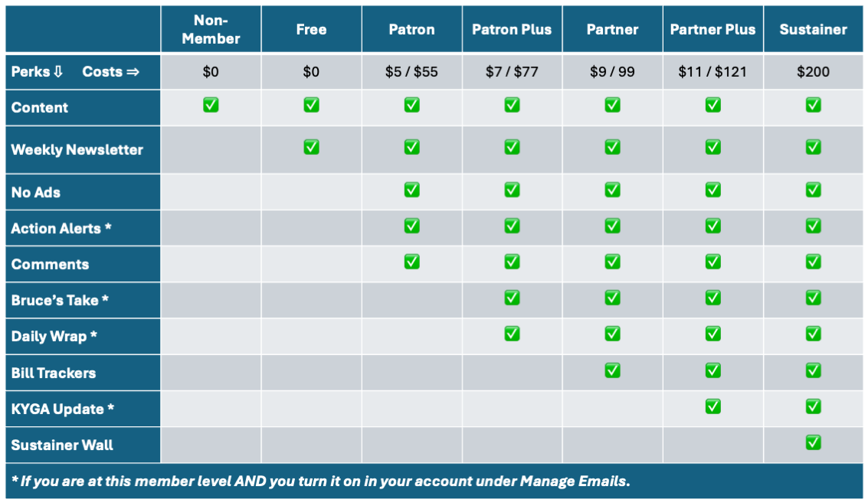Click the Bruce's Take checkmark under Patron Plus
Image resolution: width=868 pixels, height=503 pixels.
tap(512, 298)
